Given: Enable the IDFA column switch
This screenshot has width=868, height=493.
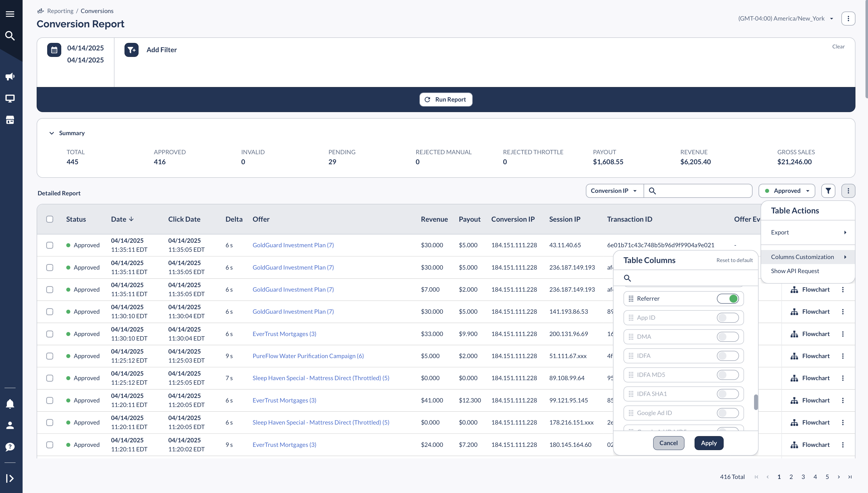Looking at the screenshot, I should pyautogui.click(x=728, y=356).
